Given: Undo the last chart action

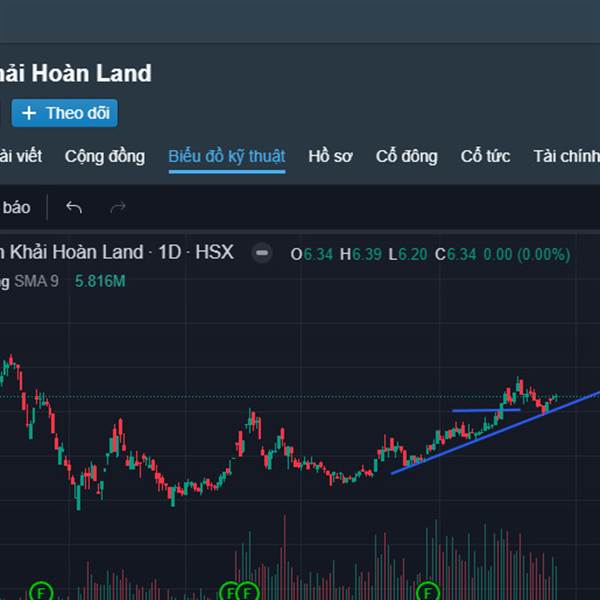Looking at the screenshot, I should (74, 207).
